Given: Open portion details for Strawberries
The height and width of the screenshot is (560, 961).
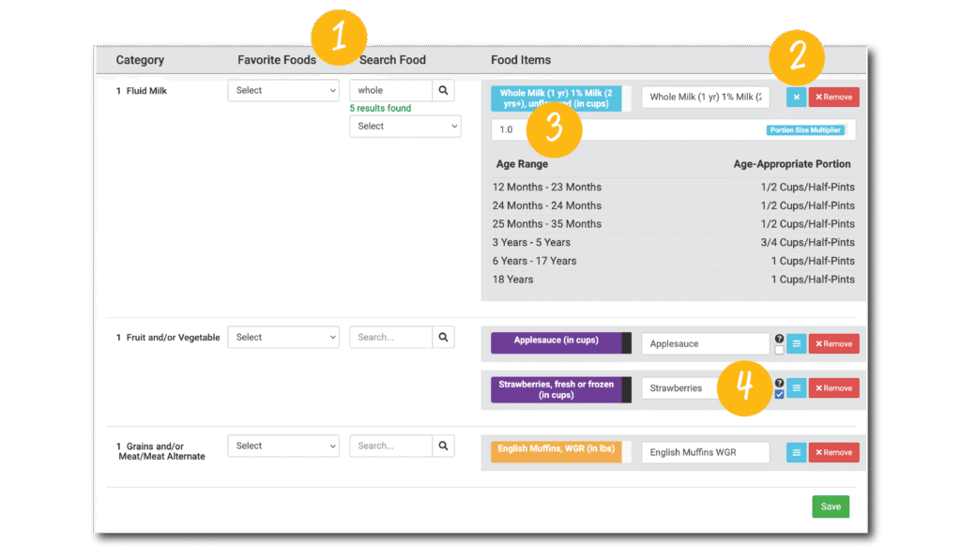Looking at the screenshot, I should [796, 388].
